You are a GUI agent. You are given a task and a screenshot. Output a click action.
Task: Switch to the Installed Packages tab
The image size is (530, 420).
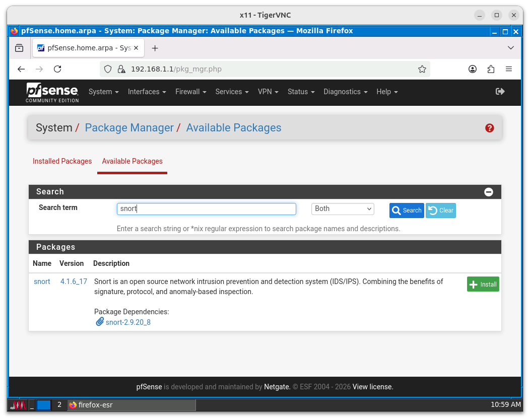point(62,161)
